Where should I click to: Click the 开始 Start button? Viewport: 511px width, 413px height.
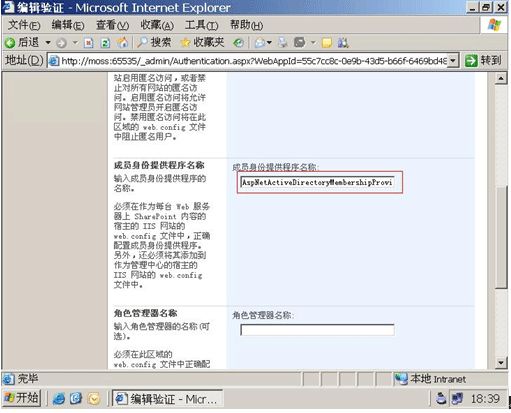(22, 398)
